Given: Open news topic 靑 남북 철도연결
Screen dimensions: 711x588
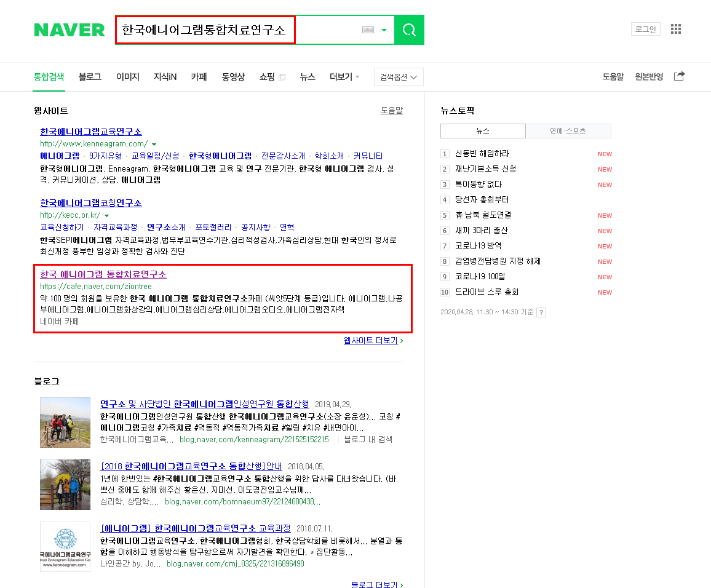Looking at the screenshot, I should (483, 215).
